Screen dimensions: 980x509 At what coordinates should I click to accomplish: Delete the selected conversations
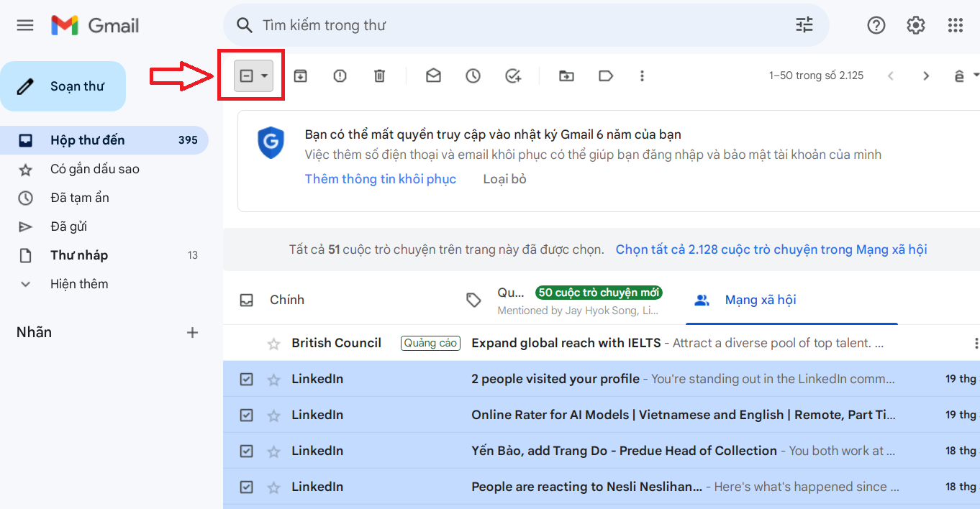tap(379, 75)
